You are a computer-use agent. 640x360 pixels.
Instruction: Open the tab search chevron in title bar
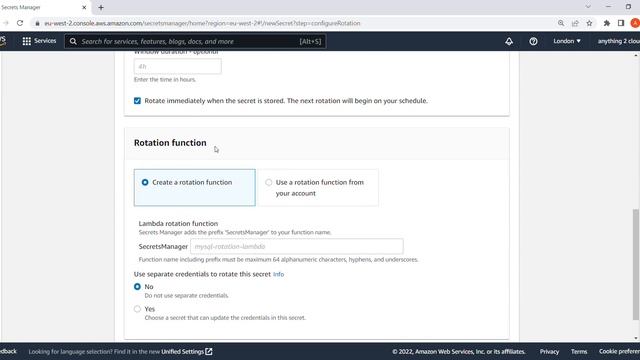click(588, 7)
